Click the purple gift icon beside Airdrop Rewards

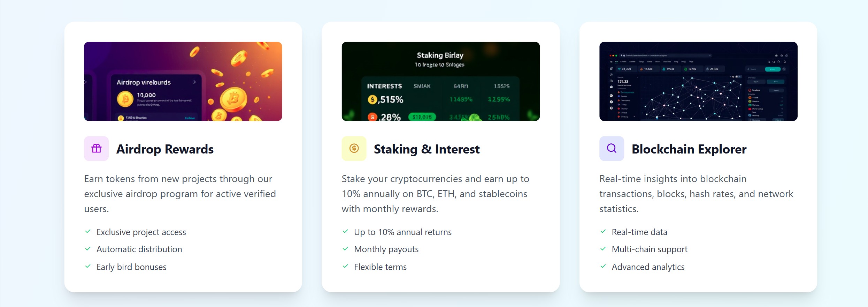click(x=96, y=149)
